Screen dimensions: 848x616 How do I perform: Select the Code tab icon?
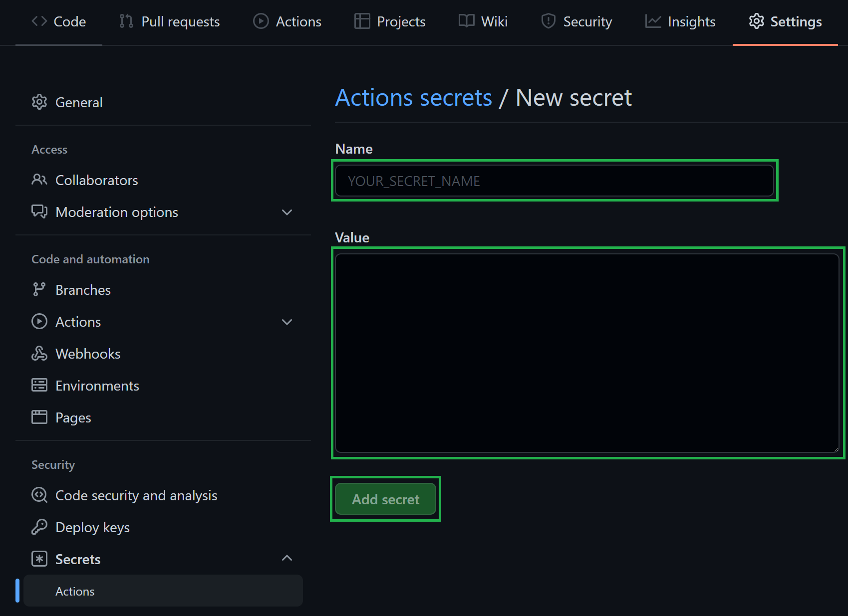coord(39,21)
